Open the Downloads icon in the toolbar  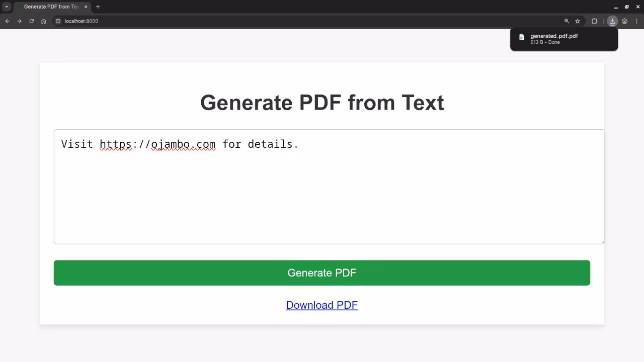click(612, 21)
